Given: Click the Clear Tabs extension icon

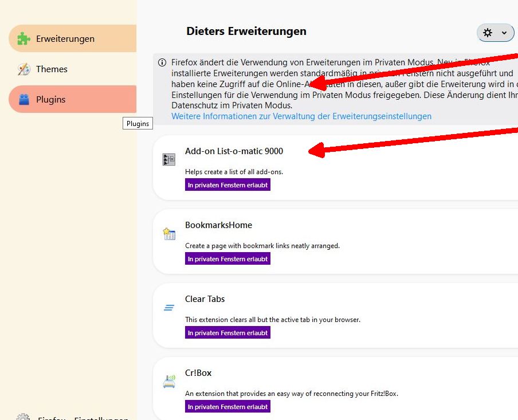Looking at the screenshot, I should [x=169, y=308].
